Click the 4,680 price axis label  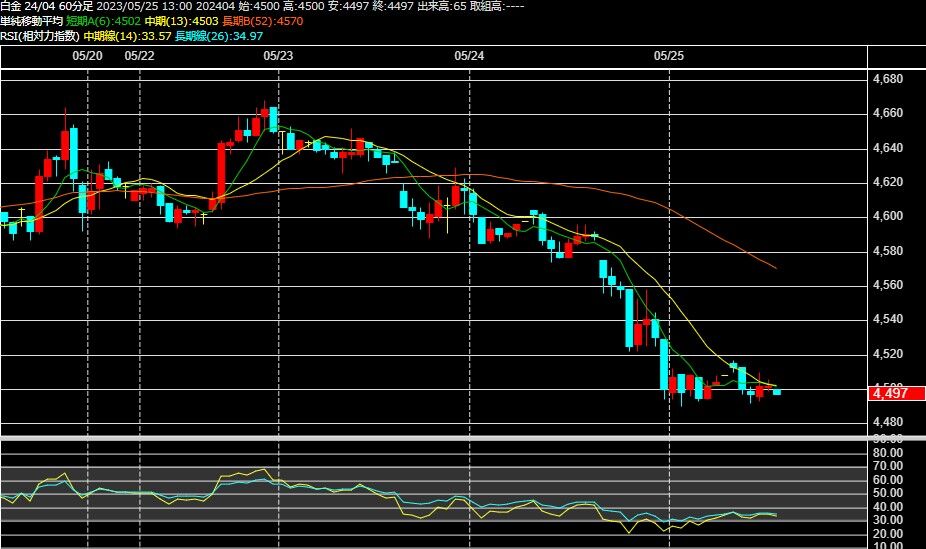pyautogui.click(x=888, y=79)
